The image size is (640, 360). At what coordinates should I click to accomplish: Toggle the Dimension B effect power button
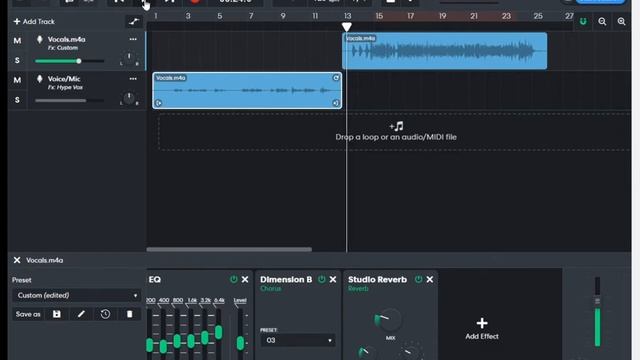pos(322,279)
